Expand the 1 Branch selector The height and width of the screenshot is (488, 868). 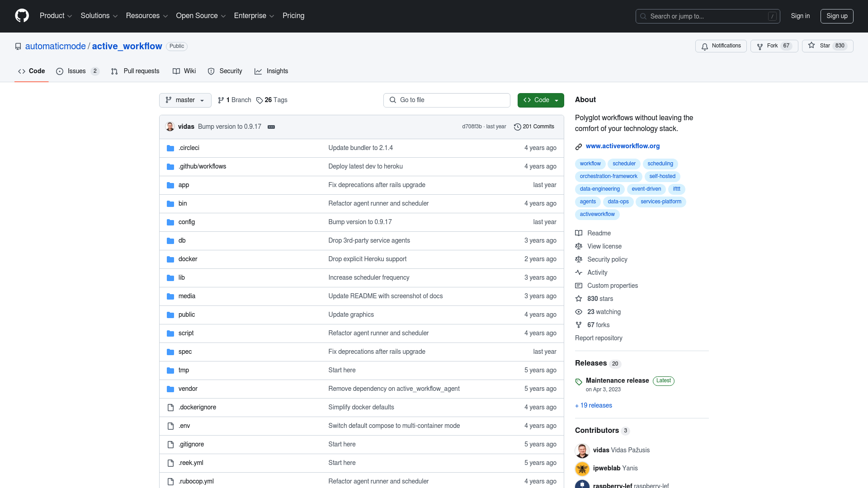coord(234,100)
